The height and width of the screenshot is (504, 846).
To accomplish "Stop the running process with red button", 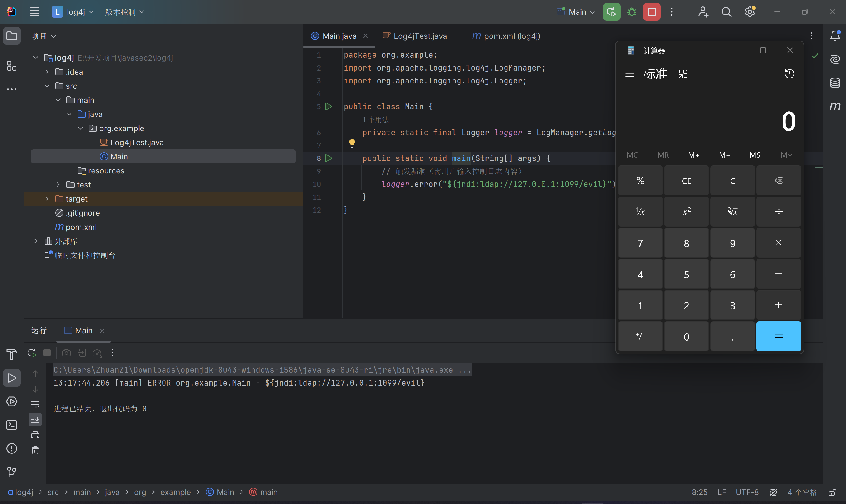I will [651, 12].
